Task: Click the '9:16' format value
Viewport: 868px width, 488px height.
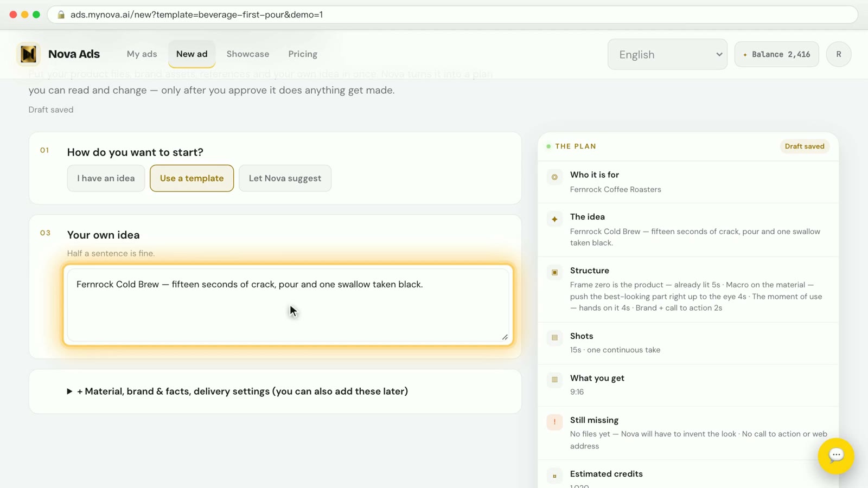Action: click(x=577, y=391)
